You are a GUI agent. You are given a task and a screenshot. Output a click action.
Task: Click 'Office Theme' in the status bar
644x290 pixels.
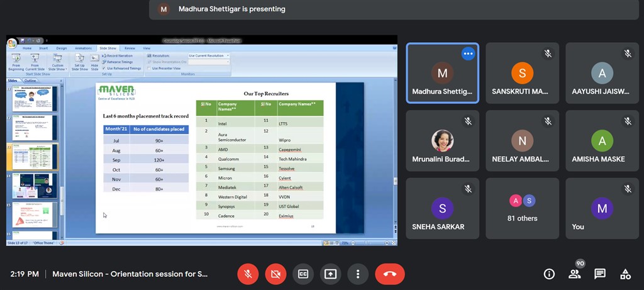click(x=44, y=243)
